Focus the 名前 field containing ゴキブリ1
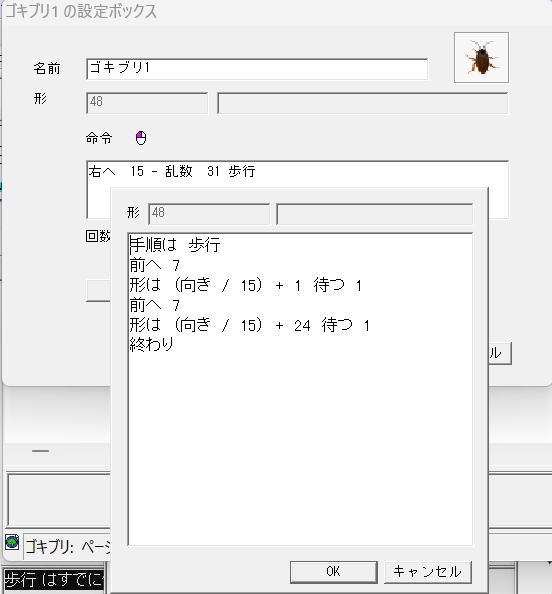The width and height of the screenshot is (552, 594). [x=257, y=69]
